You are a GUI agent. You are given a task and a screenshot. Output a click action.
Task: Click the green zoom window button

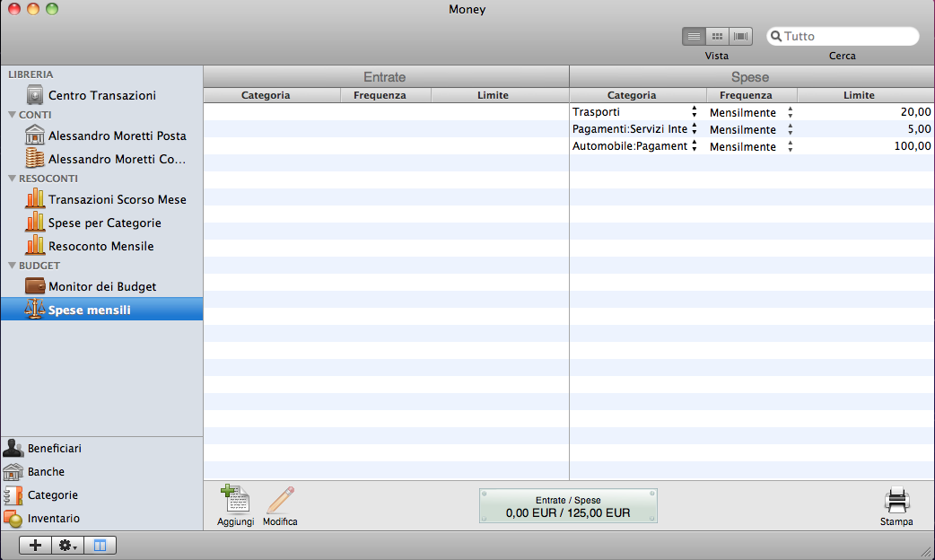[x=52, y=9]
